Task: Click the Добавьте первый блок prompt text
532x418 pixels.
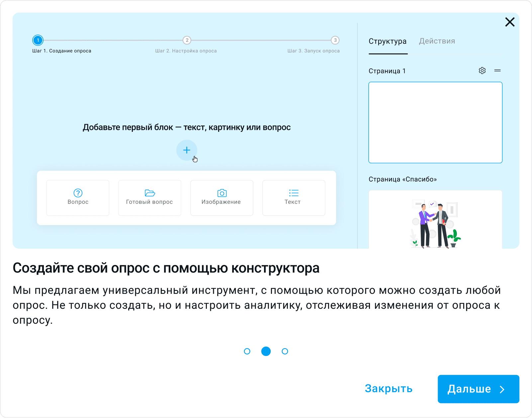Action: pos(187,127)
